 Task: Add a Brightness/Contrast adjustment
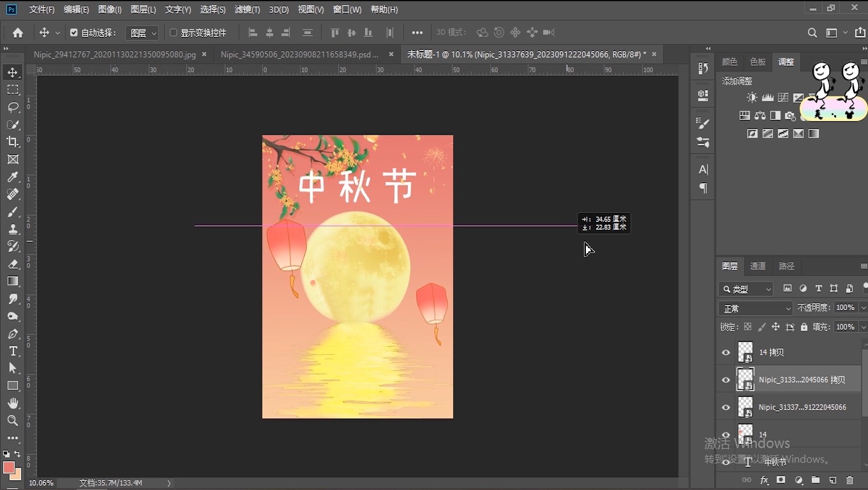(x=752, y=98)
